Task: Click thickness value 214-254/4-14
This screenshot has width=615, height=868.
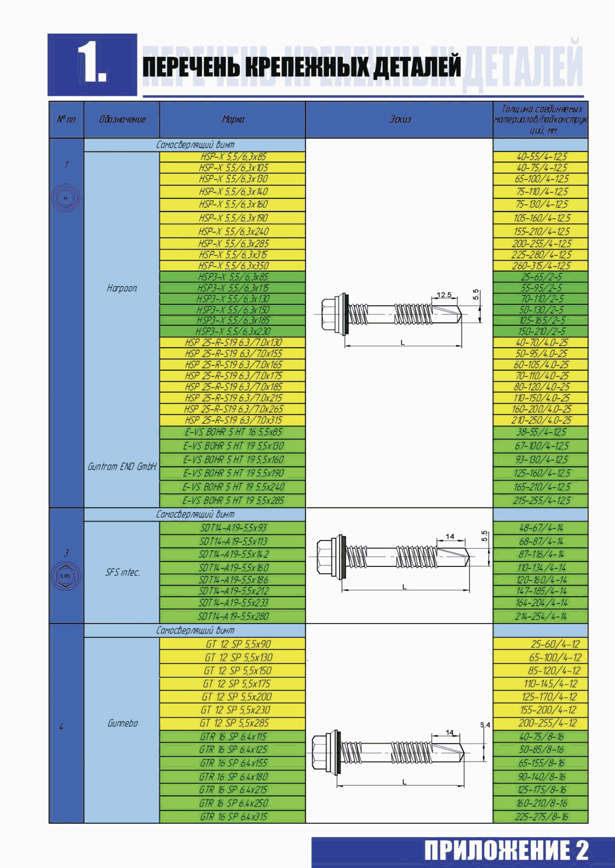Action: pyautogui.click(x=541, y=616)
